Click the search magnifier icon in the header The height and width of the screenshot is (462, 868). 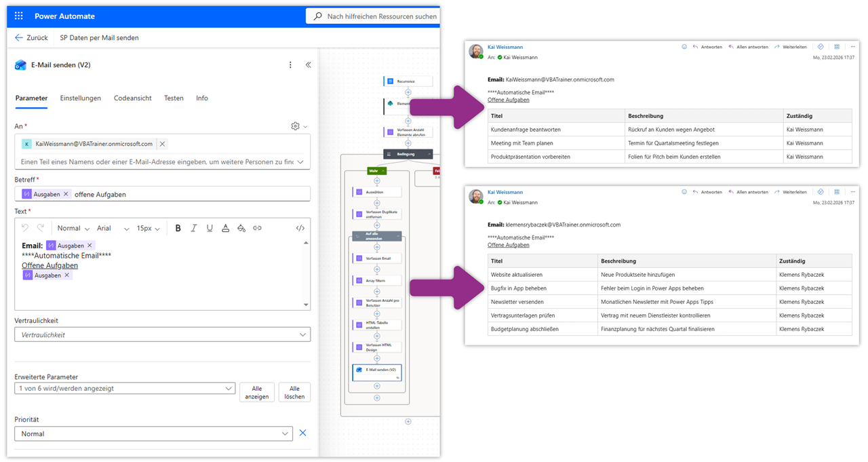coord(317,16)
